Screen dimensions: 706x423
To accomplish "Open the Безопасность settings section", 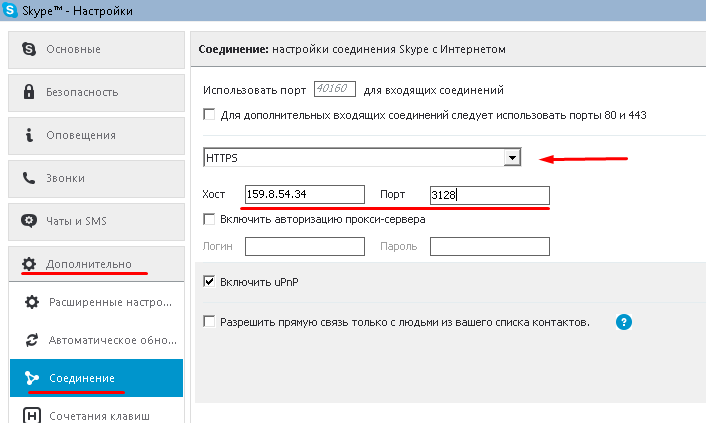I will [x=96, y=92].
